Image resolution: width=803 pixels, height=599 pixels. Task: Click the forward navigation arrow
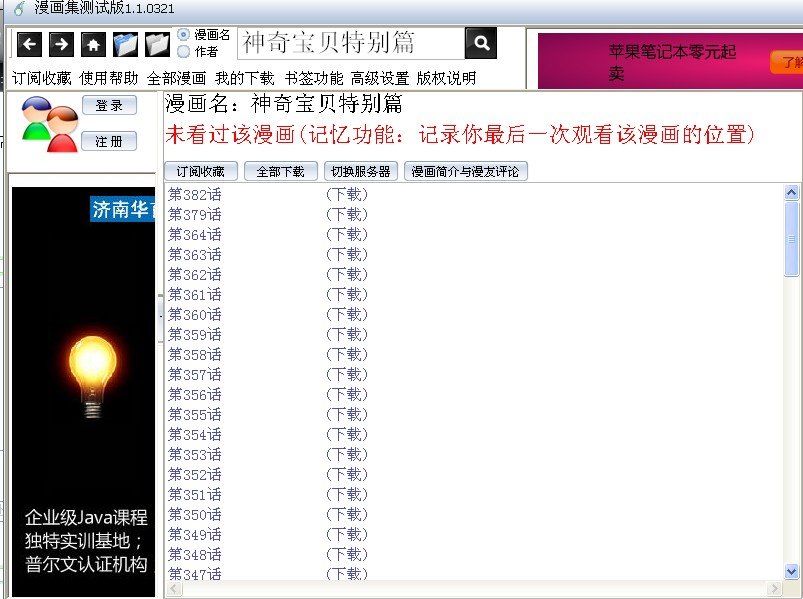[60, 44]
